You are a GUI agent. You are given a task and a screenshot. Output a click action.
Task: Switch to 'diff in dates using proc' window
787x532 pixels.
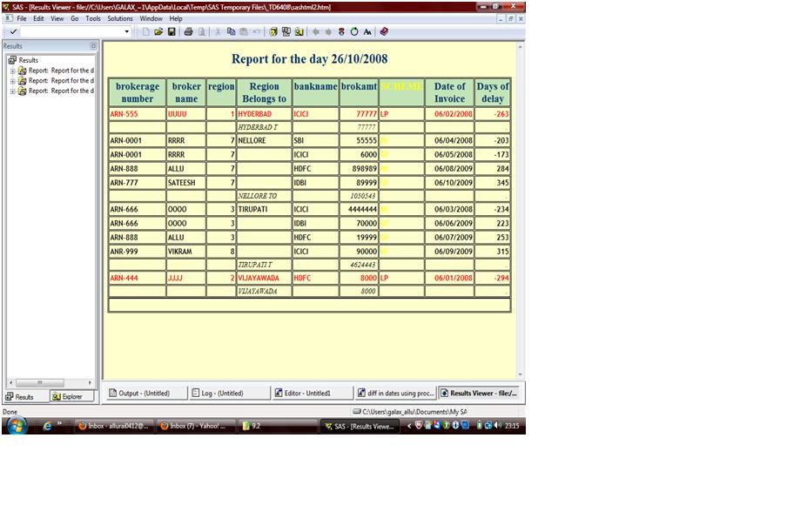coord(395,393)
